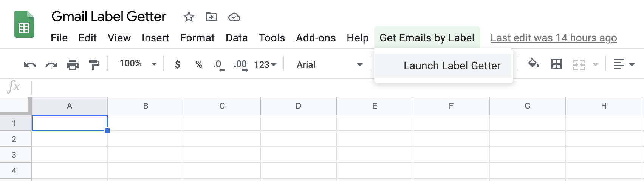Expand the merge cells options arrow
Viewport: 644px width, 181px height.
[596, 65]
